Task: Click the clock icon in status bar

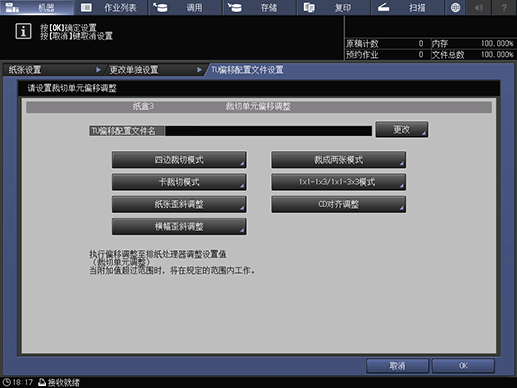Action: pyautogui.click(x=6, y=382)
